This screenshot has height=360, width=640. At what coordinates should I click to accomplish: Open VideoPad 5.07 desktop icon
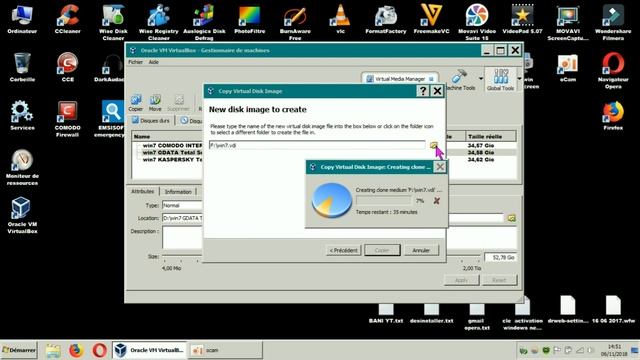(522, 19)
